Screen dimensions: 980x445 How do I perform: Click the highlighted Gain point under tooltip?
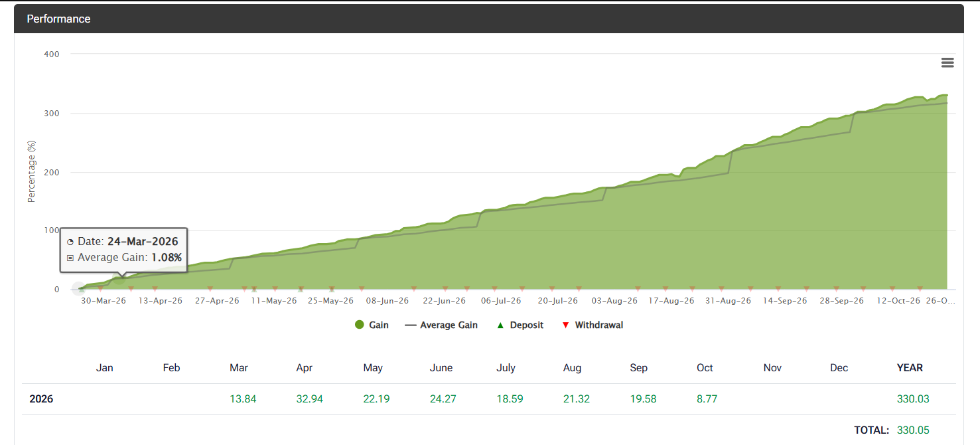point(120,278)
